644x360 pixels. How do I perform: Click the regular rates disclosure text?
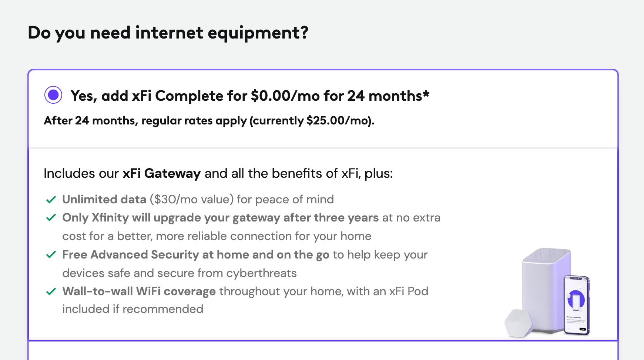[209, 121]
